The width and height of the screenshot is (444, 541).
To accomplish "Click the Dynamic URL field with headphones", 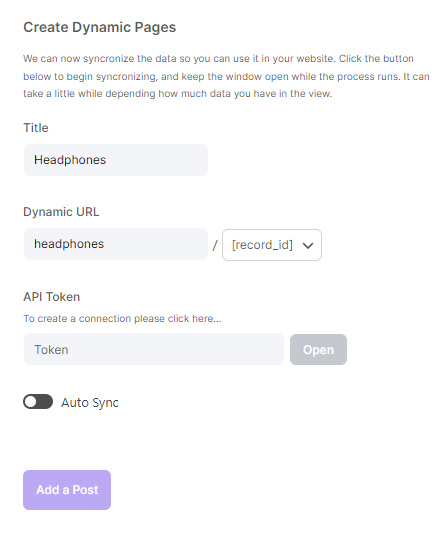I will click(116, 244).
